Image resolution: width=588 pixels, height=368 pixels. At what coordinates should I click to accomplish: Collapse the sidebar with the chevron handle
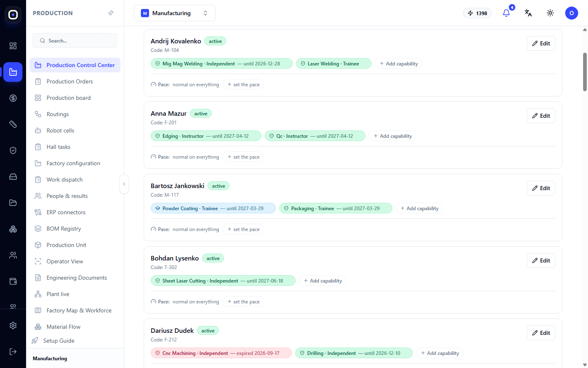pyautogui.click(x=124, y=184)
